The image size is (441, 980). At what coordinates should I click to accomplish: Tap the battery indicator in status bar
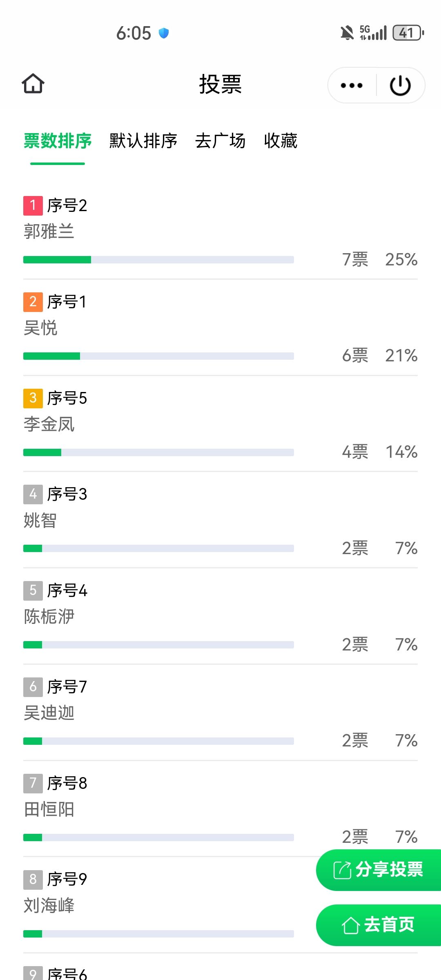click(408, 33)
